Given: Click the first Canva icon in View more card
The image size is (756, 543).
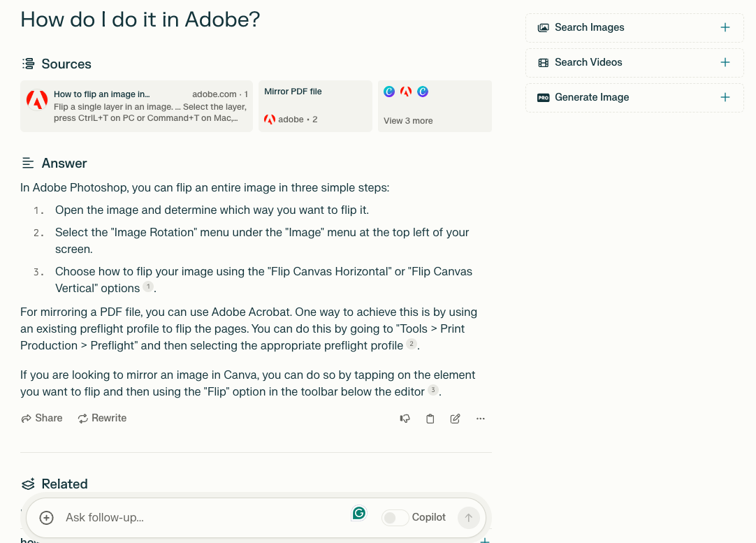Looking at the screenshot, I should (389, 92).
